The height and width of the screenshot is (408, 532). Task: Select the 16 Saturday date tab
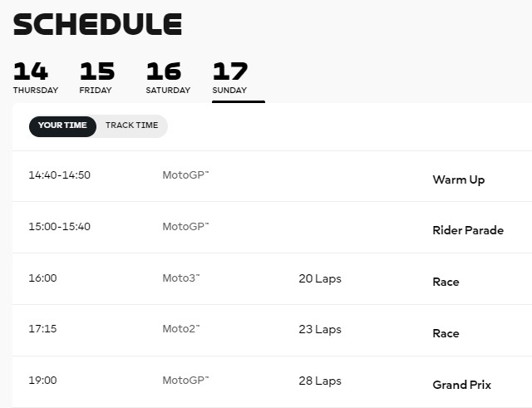(x=168, y=78)
